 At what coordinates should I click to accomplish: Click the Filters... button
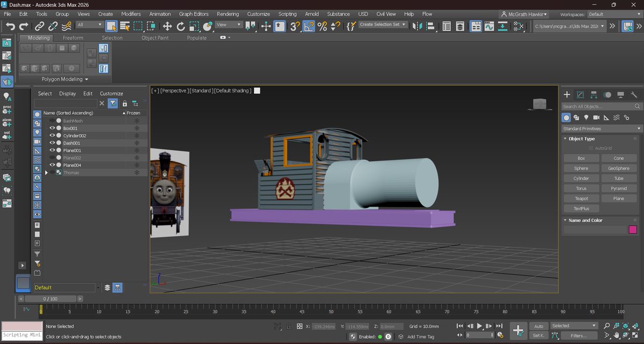pos(579,335)
